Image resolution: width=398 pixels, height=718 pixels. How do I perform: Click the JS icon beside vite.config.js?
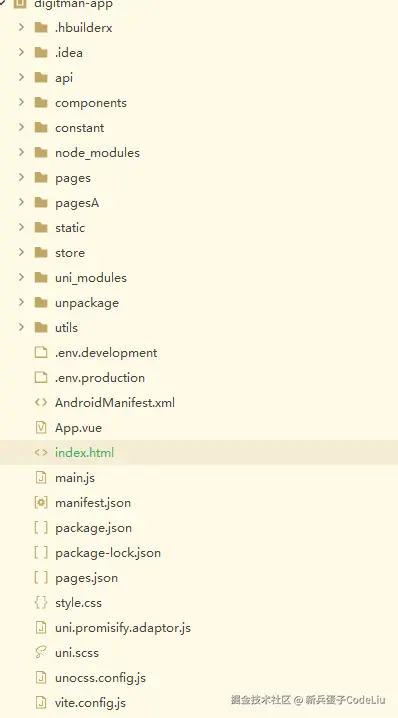point(41,702)
